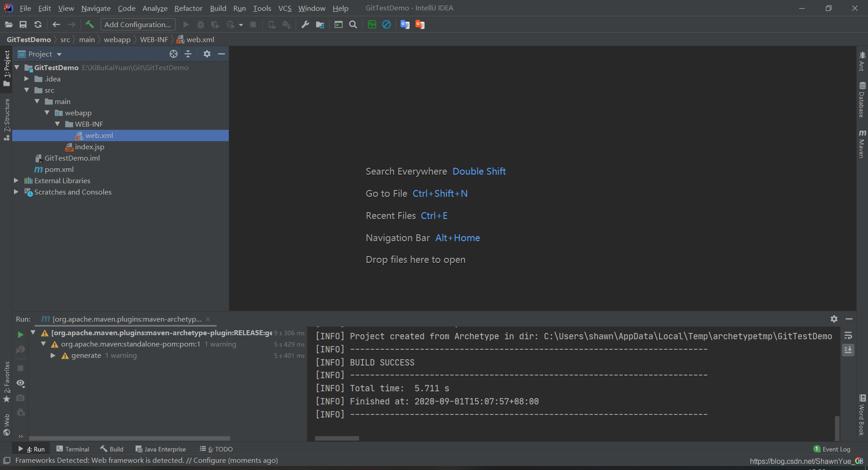Image resolution: width=868 pixels, height=470 pixels.
Task: Select index.jsp in project tree
Action: pyautogui.click(x=90, y=147)
